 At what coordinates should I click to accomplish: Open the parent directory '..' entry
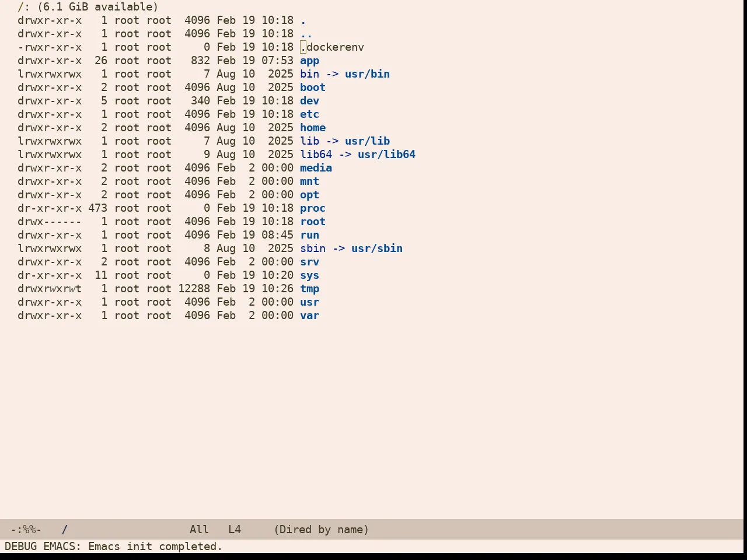coord(306,34)
